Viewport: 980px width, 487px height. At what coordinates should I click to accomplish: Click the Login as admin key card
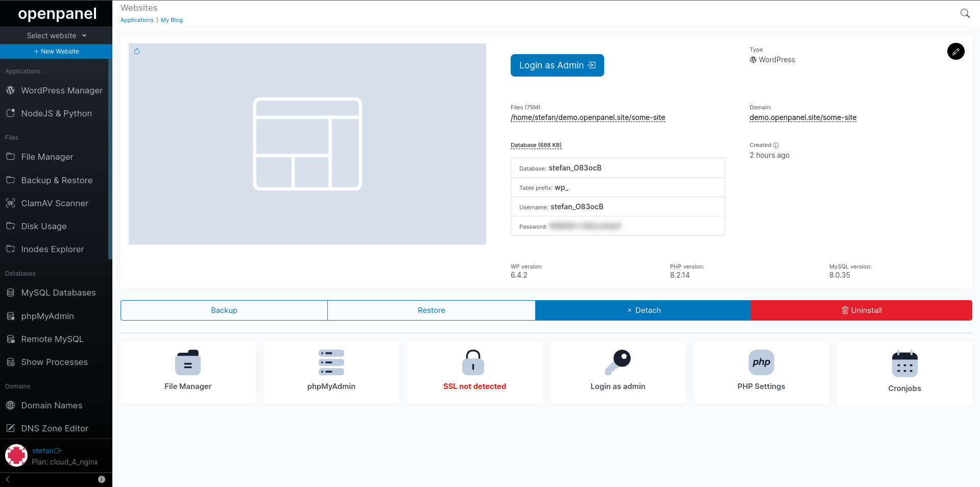618,373
